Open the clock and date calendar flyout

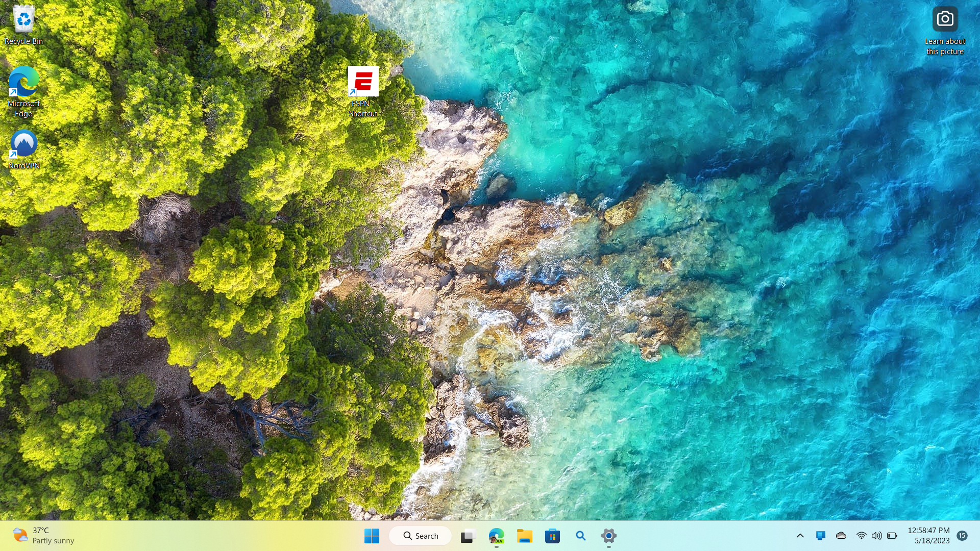click(928, 536)
